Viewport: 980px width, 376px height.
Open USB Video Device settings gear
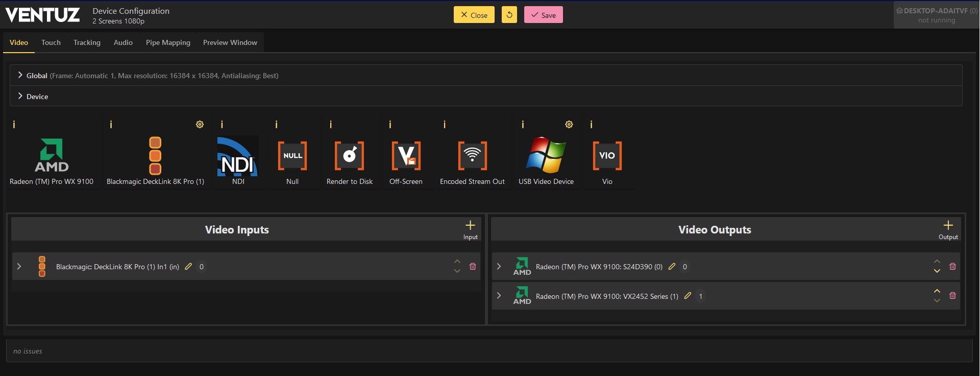(x=569, y=125)
